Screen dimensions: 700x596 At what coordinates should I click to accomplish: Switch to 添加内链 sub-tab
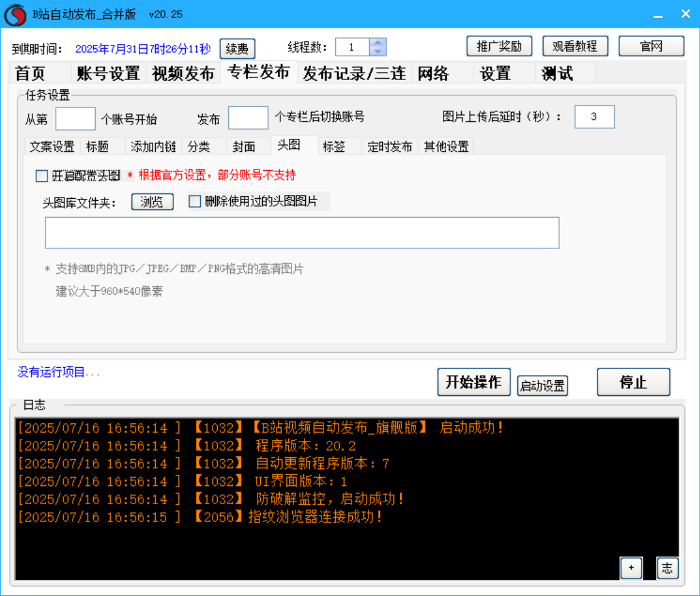click(153, 146)
